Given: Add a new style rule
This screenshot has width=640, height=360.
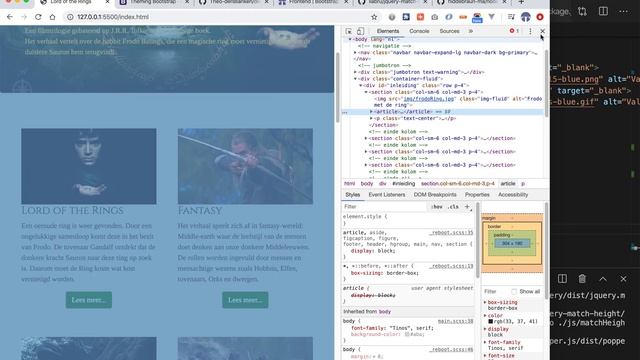Looking at the screenshot, I should [x=467, y=207].
